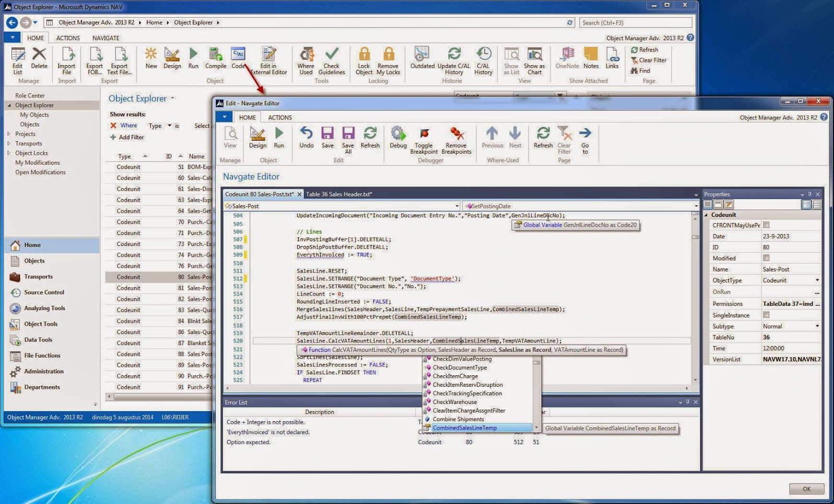The image size is (834, 504).
Task: Close the Codeunit 80 Sales-Post.txt tab
Action: (x=300, y=194)
